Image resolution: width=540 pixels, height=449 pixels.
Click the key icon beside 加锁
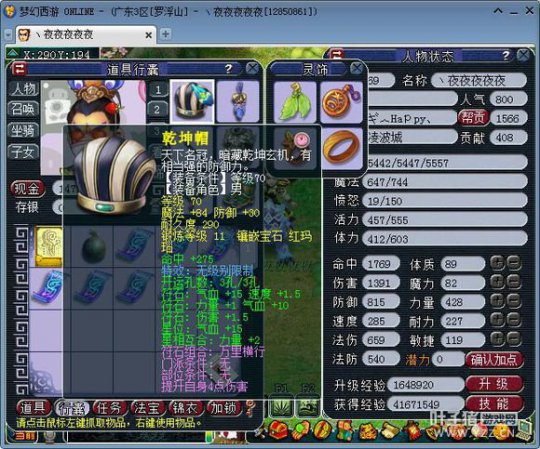(250, 409)
